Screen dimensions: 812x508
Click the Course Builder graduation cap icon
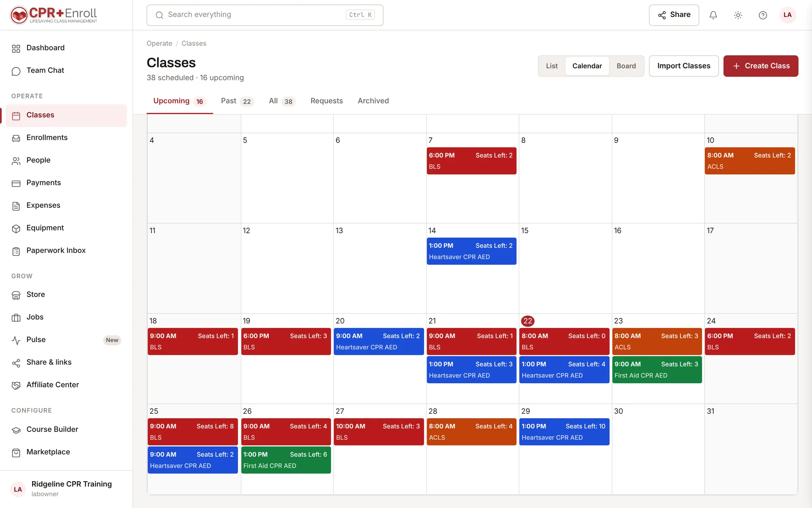click(x=16, y=430)
